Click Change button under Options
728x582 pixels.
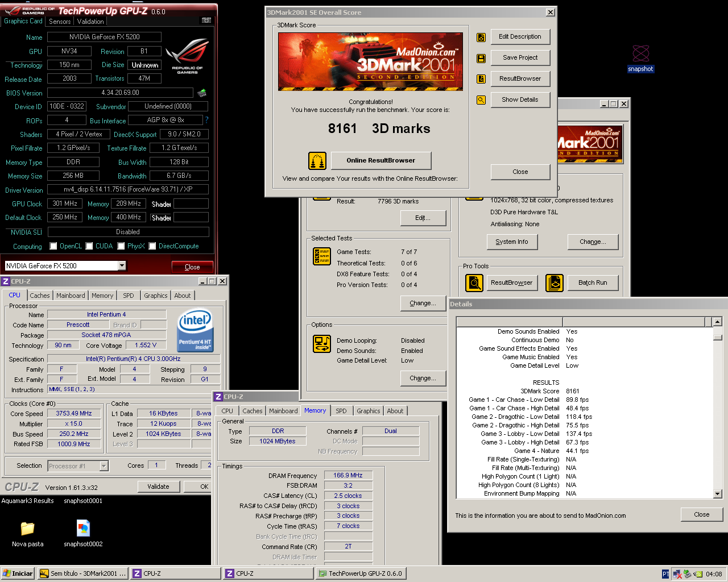423,378
